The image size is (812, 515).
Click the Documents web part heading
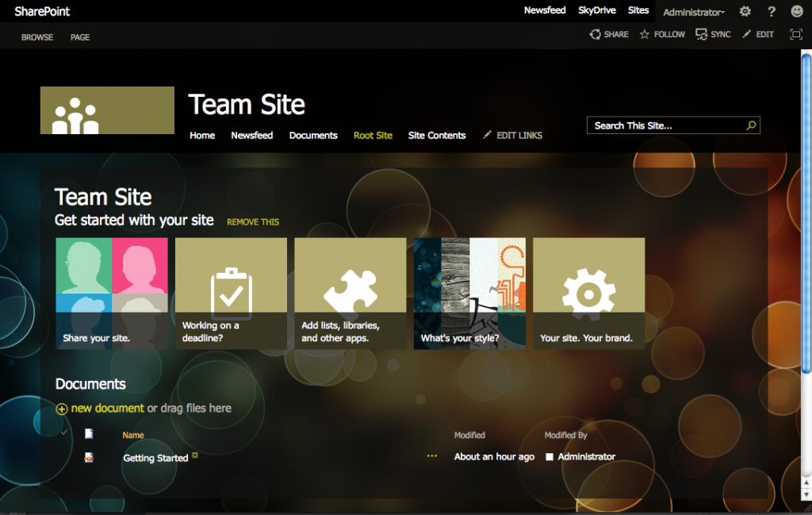click(x=90, y=384)
